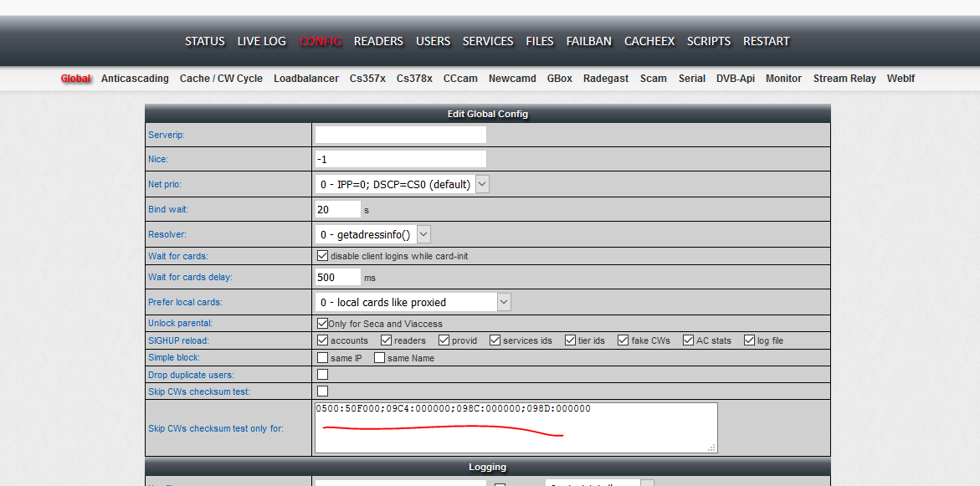The height and width of the screenshot is (486, 980).
Task: Check the Simple block same IP box
Action: coord(322,358)
